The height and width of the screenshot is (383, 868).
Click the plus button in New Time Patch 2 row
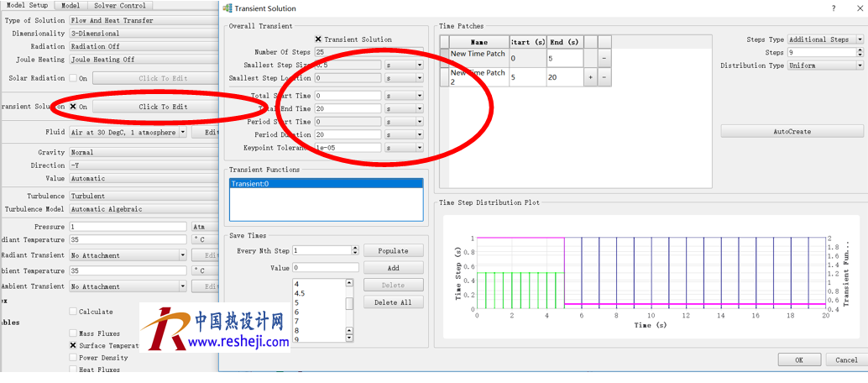590,77
